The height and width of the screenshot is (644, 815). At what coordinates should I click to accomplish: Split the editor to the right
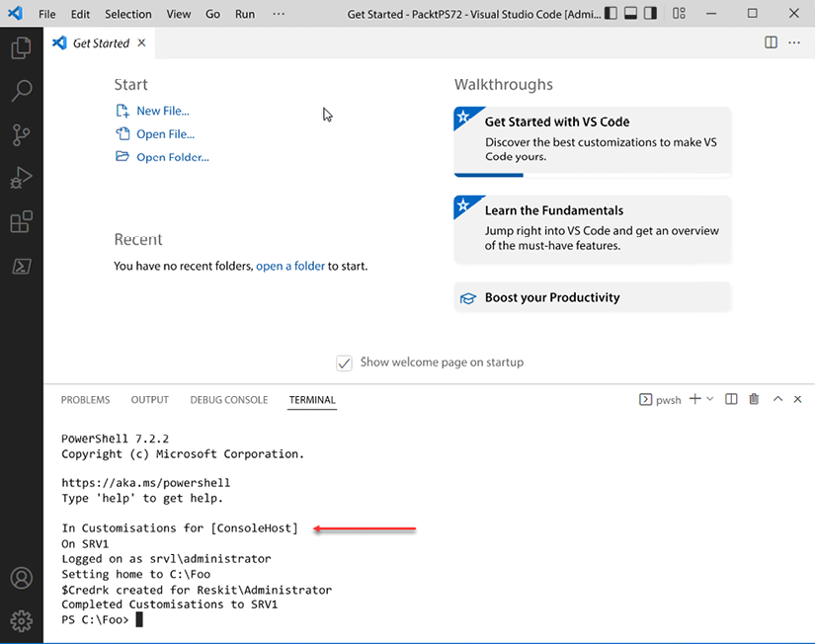click(x=771, y=42)
